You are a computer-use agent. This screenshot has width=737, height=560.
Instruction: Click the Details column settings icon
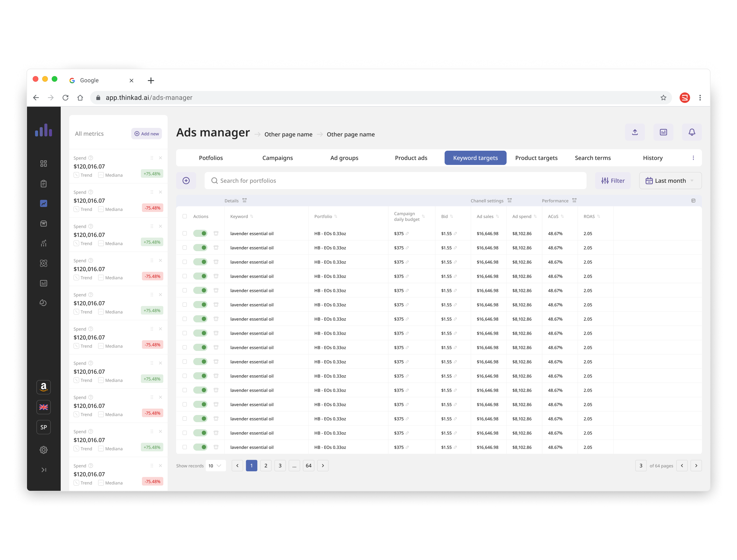(x=245, y=201)
